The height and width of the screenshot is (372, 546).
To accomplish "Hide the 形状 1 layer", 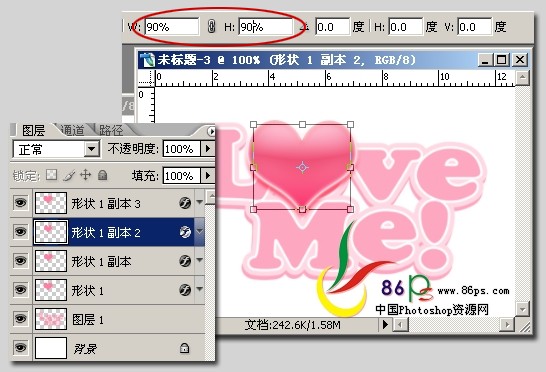I will click(21, 289).
